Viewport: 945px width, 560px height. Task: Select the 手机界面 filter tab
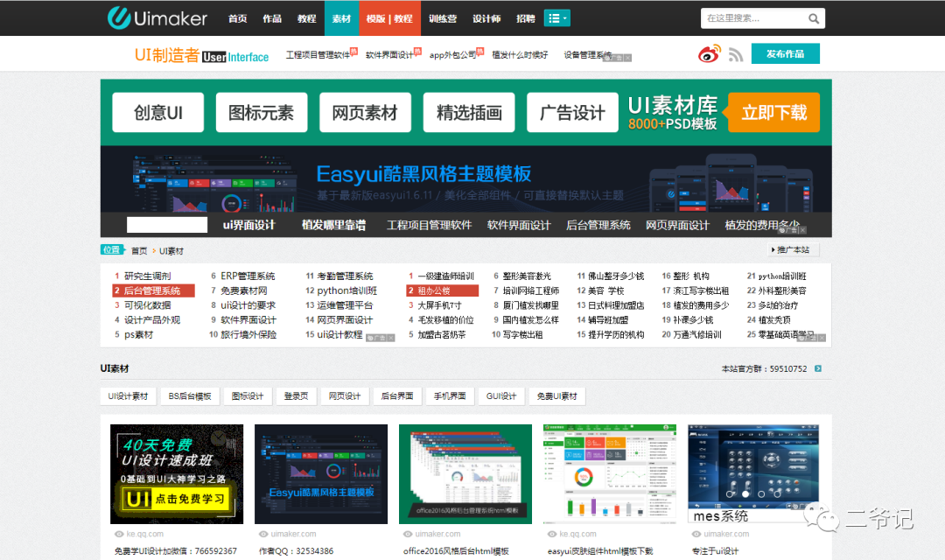click(450, 396)
